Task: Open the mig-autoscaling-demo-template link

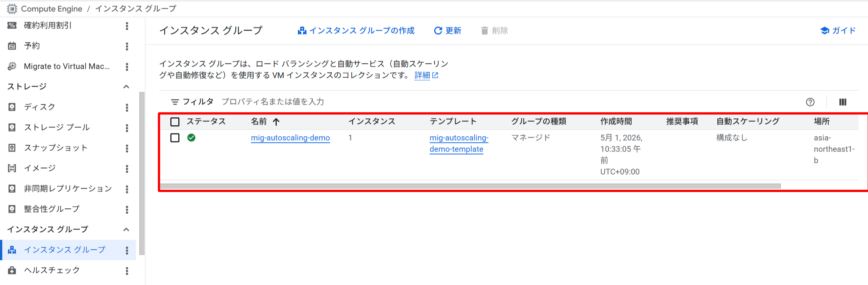Action: coord(459,143)
